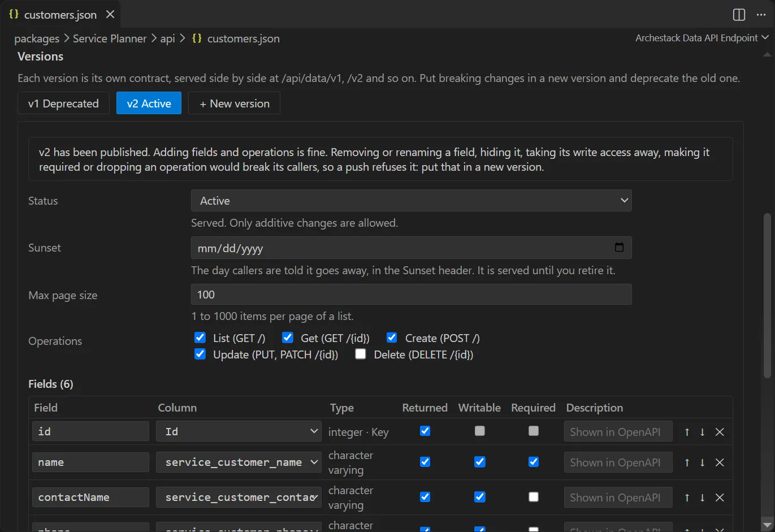Split the editor to the right
Image resolution: width=775 pixels, height=532 pixels.
tap(739, 15)
